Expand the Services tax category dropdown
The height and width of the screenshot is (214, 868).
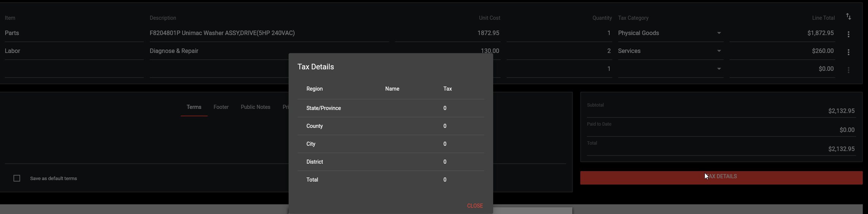point(671,51)
